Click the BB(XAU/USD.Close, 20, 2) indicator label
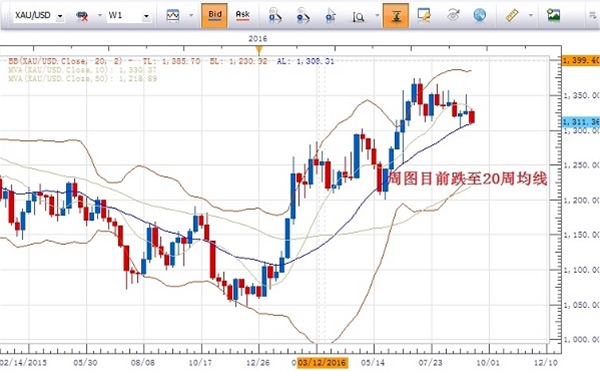 tap(65, 61)
